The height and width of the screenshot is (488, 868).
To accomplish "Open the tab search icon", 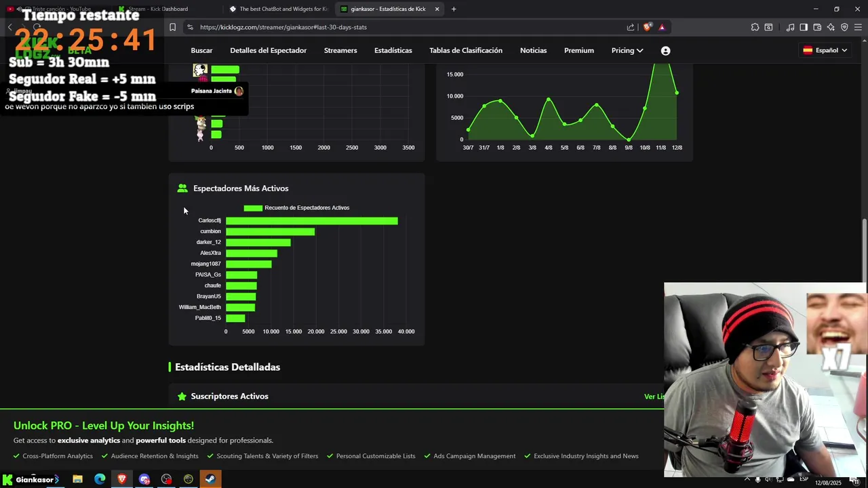I will coord(768,27).
